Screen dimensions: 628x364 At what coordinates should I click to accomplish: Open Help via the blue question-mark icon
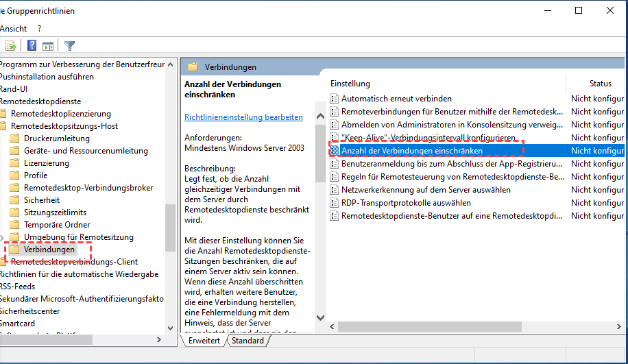point(32,46)
